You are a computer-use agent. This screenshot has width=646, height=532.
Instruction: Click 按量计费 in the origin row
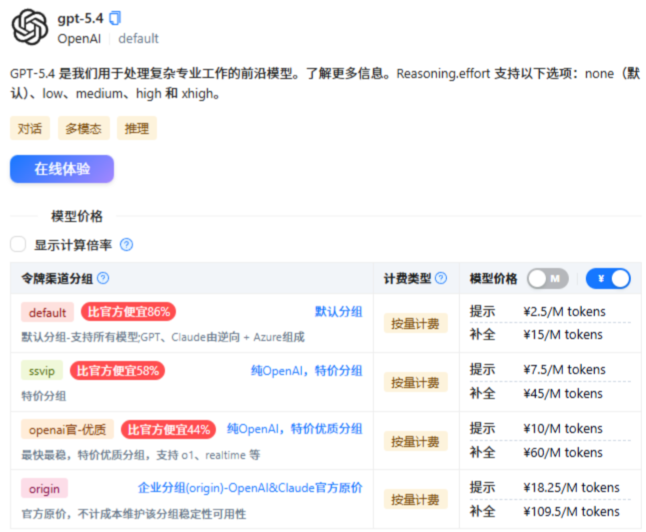point(415,499)
